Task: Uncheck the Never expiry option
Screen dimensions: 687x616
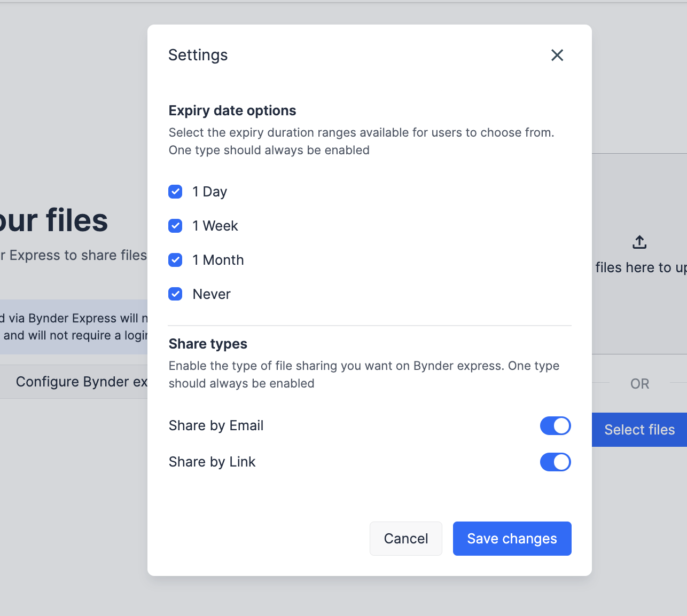Action: click(175, 294)
